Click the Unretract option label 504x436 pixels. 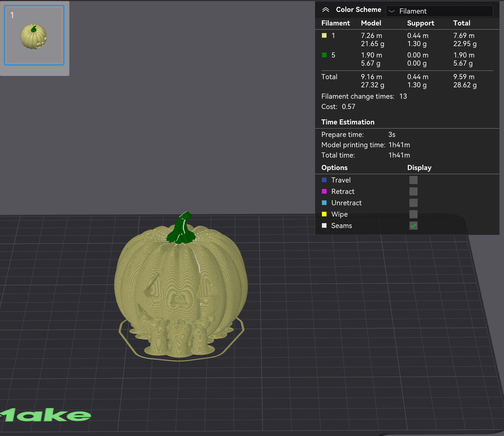(346, 203)
